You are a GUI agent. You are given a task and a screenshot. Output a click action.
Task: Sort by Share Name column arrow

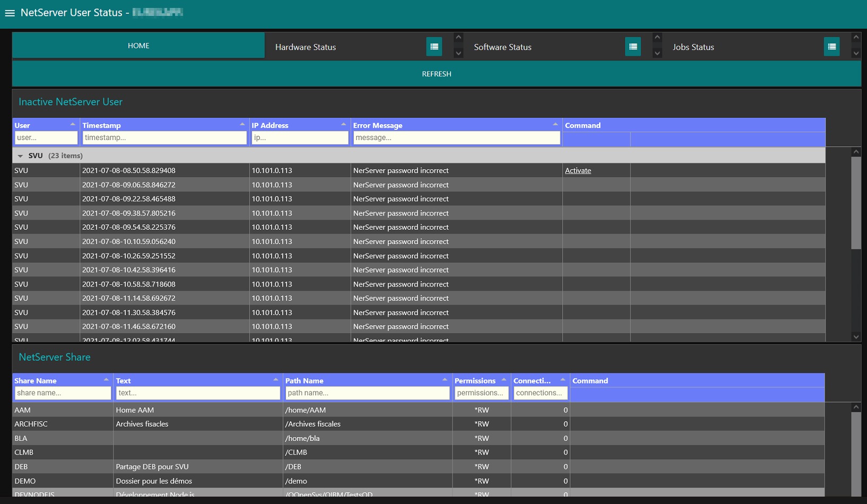(106, 380)
